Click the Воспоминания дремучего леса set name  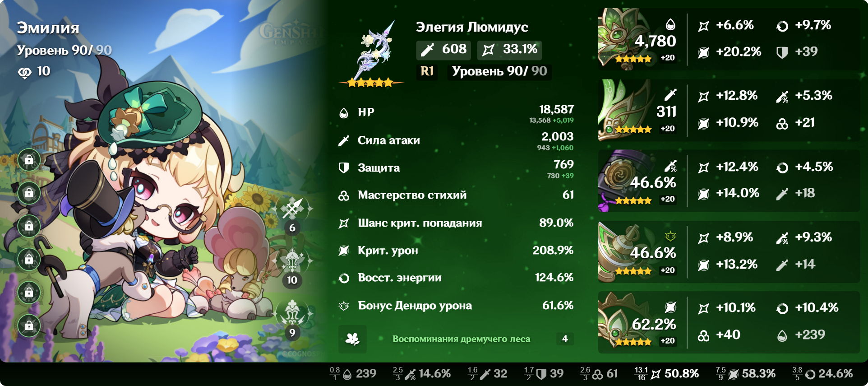click(462, 339)
